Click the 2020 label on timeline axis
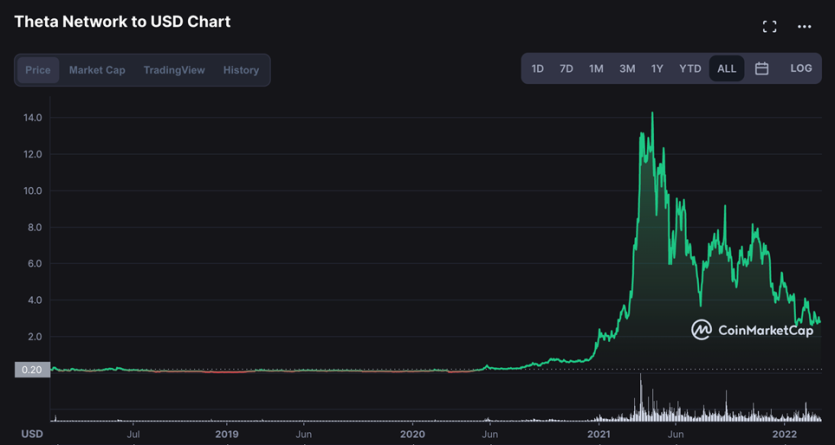 pyautogui.click(x=412, y=434)
